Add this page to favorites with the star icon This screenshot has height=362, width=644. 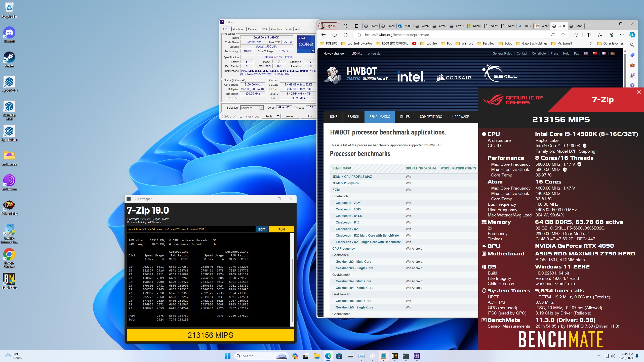(x=563, y=35)
